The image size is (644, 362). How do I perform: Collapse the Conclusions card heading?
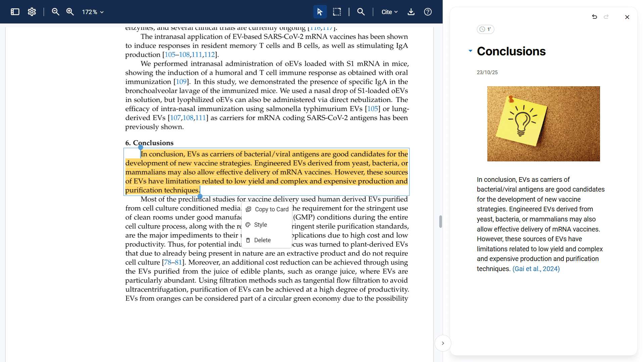pos(470,51)
